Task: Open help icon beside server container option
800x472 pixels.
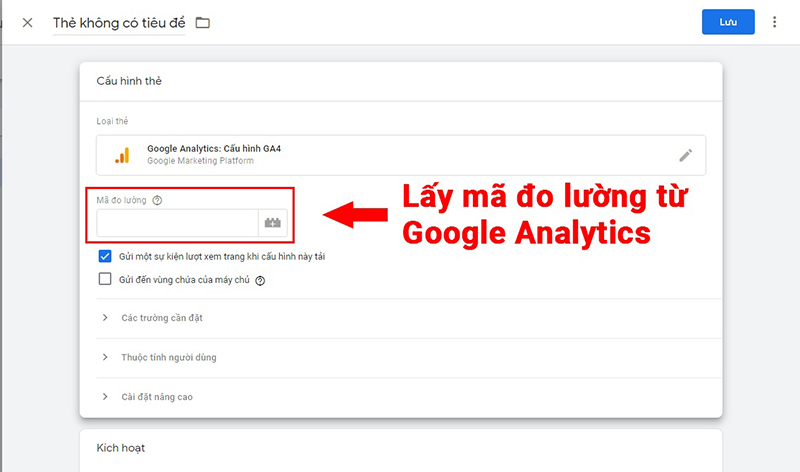Action: [x=260, y=281]
